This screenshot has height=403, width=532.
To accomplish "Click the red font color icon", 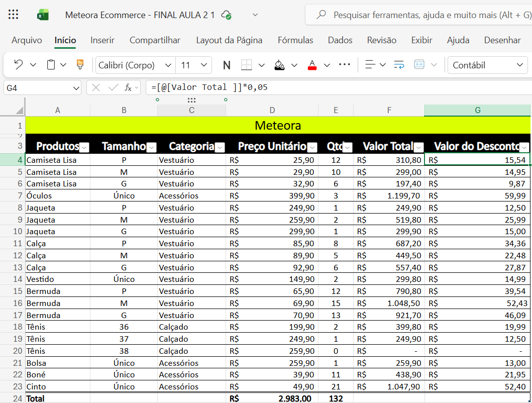I will (x=312, y=64).
